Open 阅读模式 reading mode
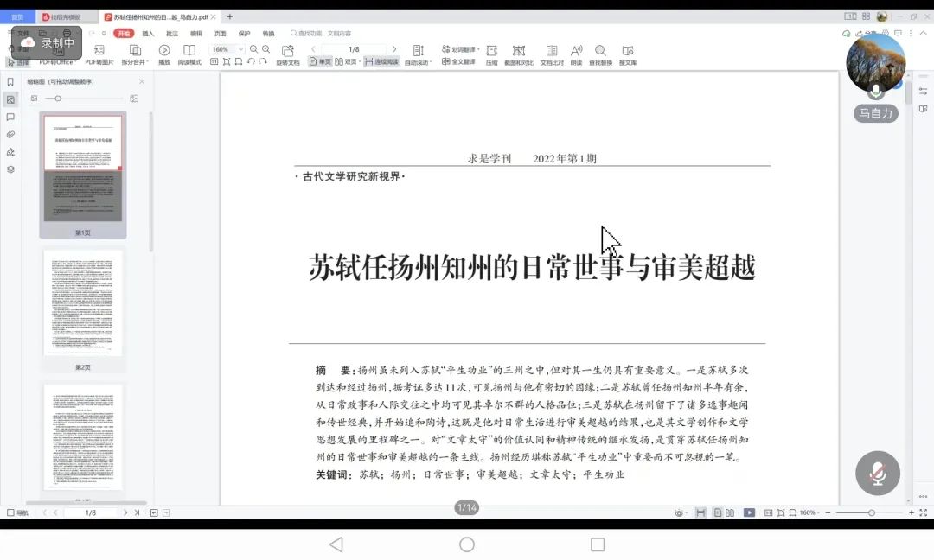The image size is (934, 560). (x=189, y=51)
